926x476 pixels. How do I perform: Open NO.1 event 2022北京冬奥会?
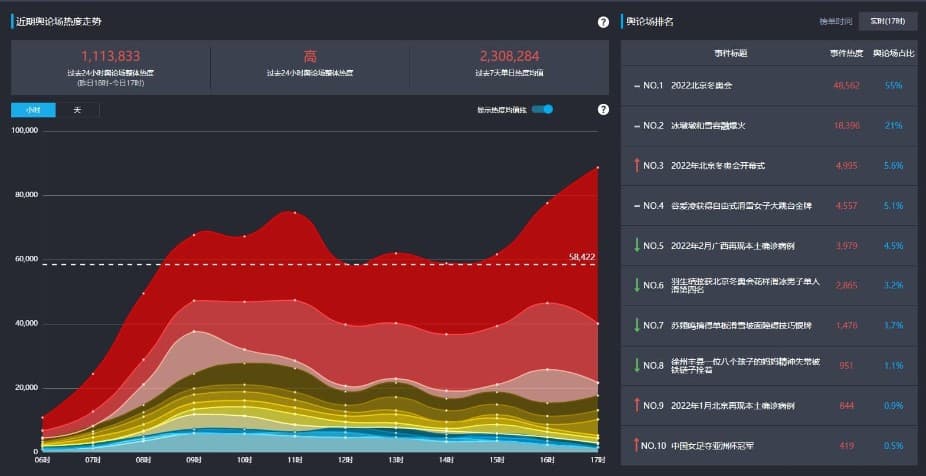[x=702, y=86]
